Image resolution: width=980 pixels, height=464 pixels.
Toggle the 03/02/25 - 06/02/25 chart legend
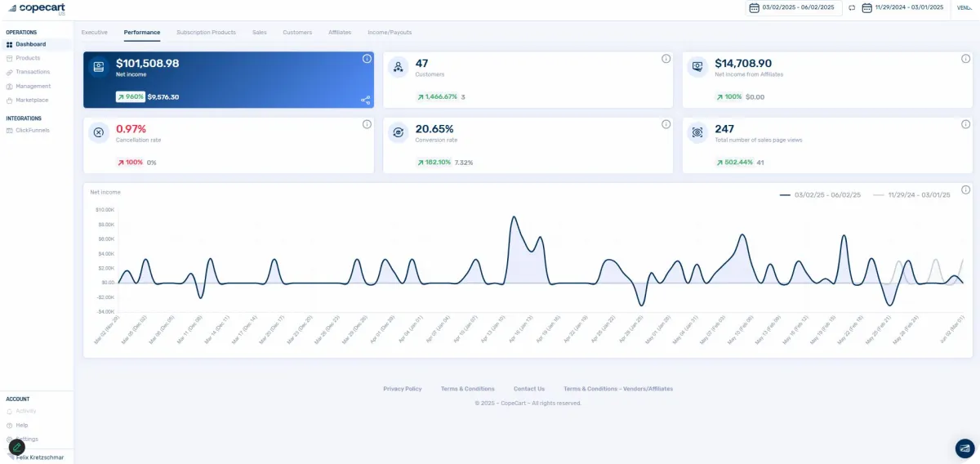pyautogui.click(x=820, y=195)
